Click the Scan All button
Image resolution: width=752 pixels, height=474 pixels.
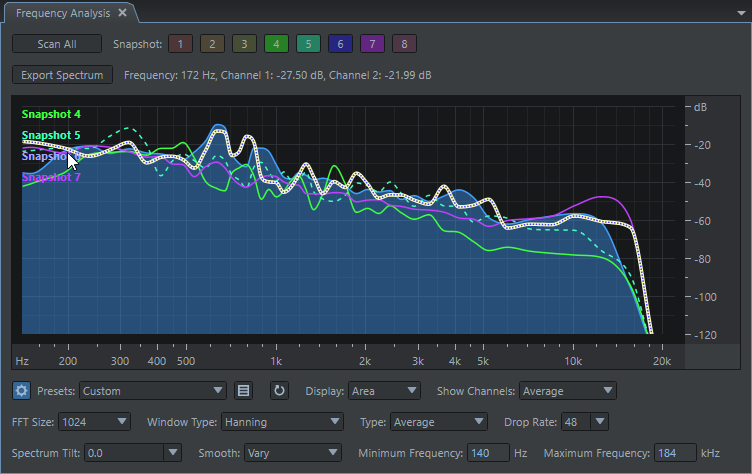57,44
